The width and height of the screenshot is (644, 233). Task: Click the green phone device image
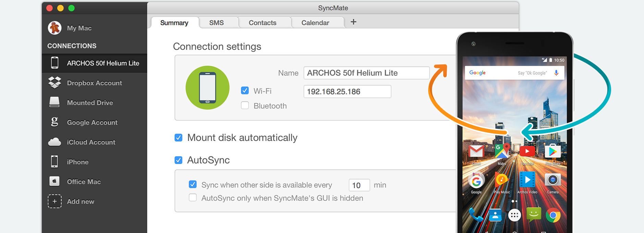208,88
